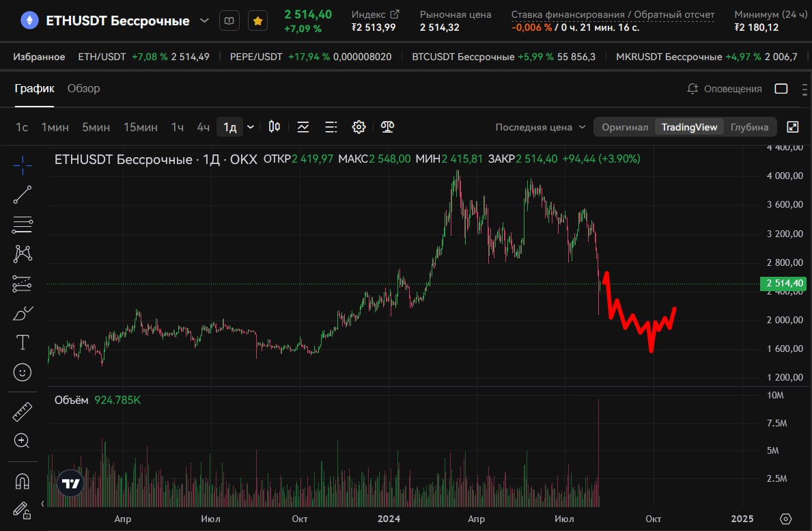Open the indicators menu icon
Image resolution: width=812 pixels, height=531 pixels.
point(303,127)
